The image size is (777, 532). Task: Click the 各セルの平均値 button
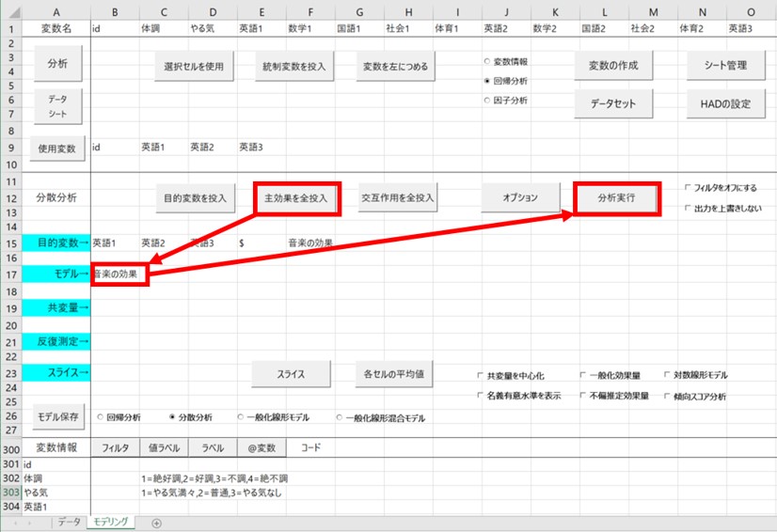pyautogui.click(x=394, y=373)
